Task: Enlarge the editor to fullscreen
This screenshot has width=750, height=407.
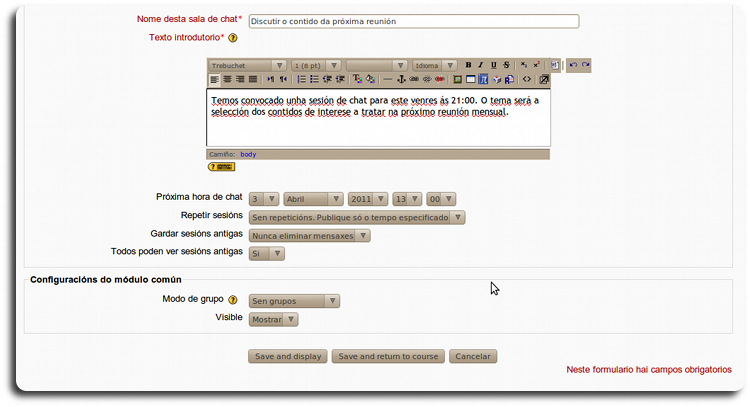Action: (544, 79)
